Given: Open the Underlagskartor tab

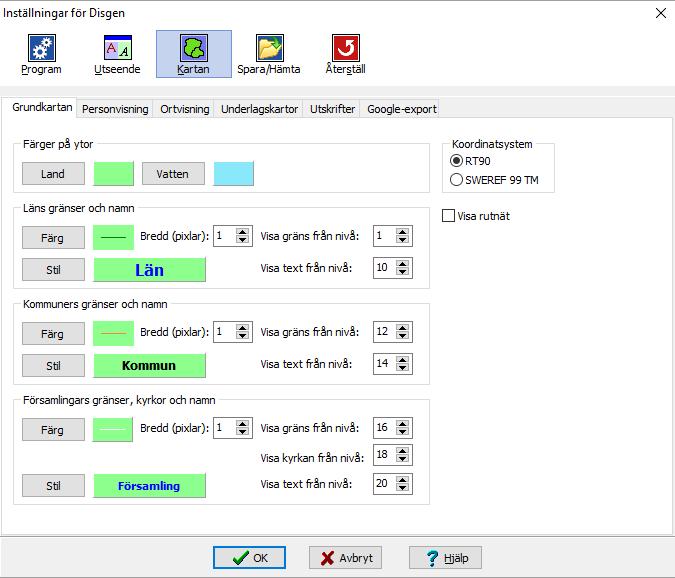Looking at the screenshot, I should [x=259, y=109].
